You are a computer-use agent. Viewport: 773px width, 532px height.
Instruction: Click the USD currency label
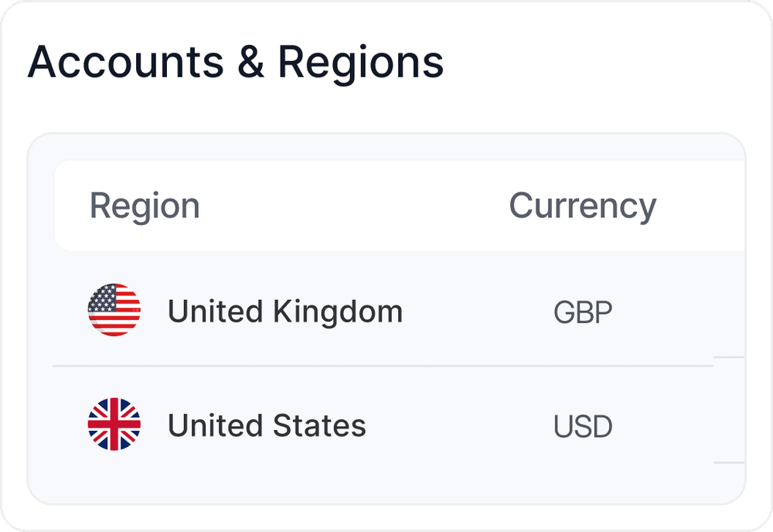coord(584,426)
